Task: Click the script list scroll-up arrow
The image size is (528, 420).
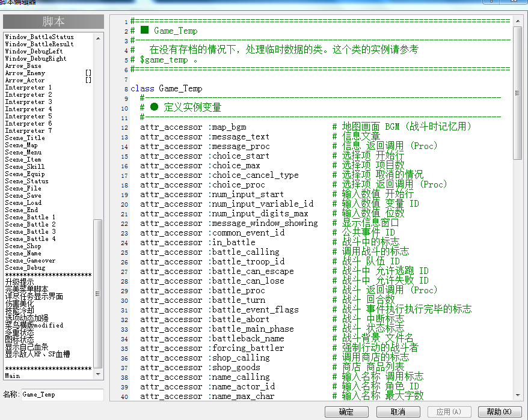Action: tap(98, 38)
